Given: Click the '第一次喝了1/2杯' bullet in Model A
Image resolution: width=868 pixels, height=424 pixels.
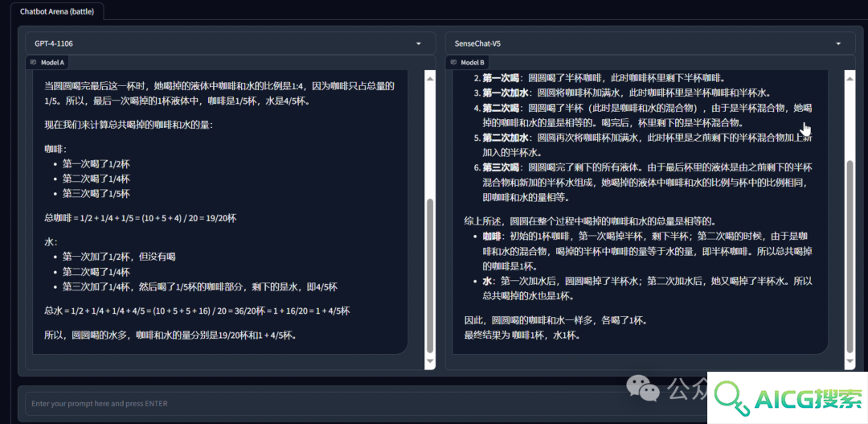Looking at the screenshot, I should [x=96, y=164].
